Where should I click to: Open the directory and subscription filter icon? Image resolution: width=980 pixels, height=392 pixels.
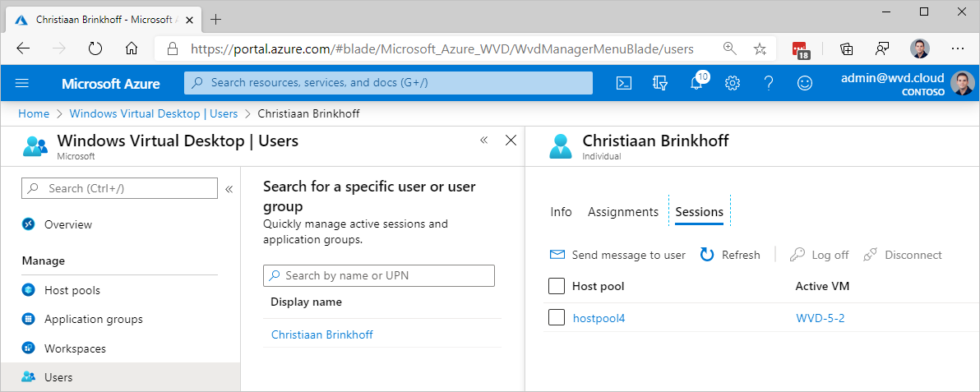coord(659,83)
